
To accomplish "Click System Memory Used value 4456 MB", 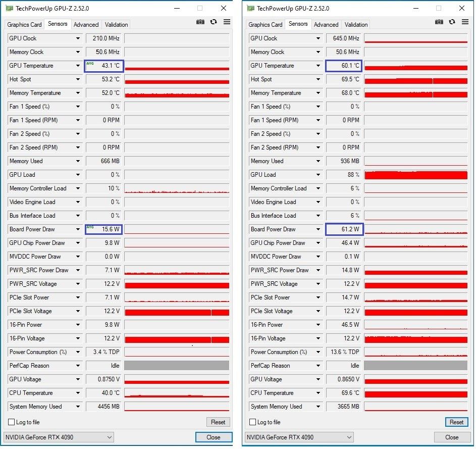I will (x=104, y=407).
